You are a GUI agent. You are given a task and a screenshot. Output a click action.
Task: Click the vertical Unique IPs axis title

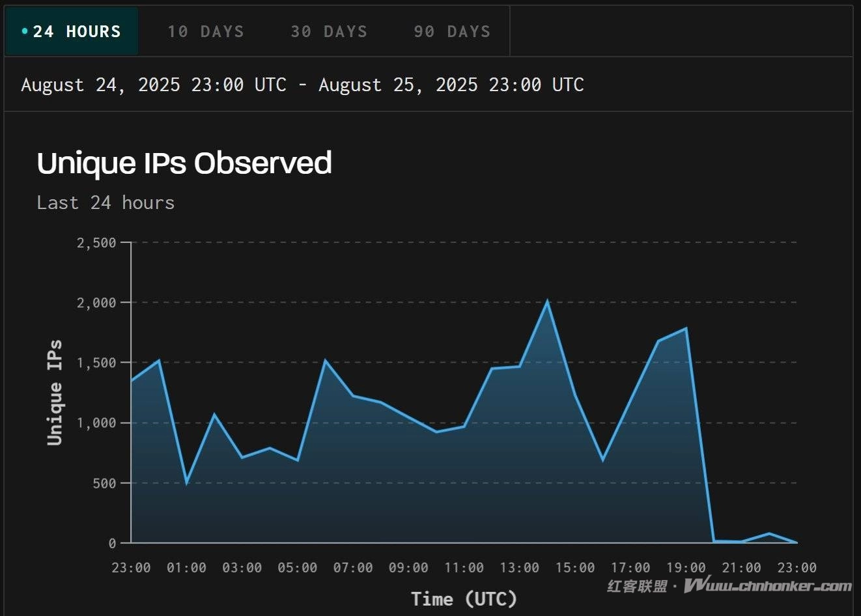[55, 393]
